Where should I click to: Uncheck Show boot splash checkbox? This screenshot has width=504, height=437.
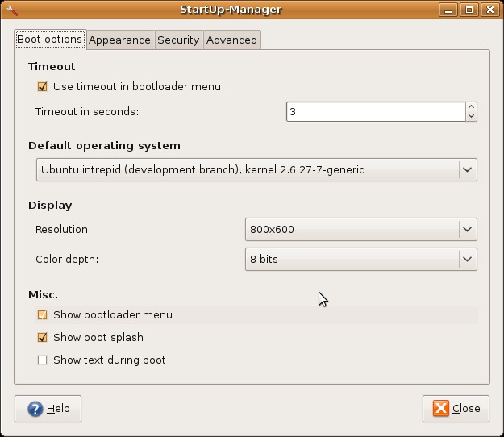(x=42, y=337)
